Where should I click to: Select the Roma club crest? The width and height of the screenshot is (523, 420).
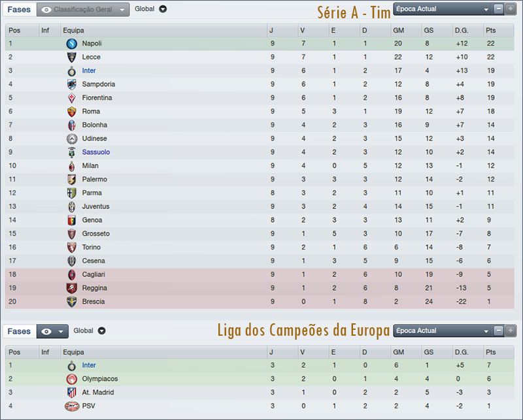tap(72, 111)
